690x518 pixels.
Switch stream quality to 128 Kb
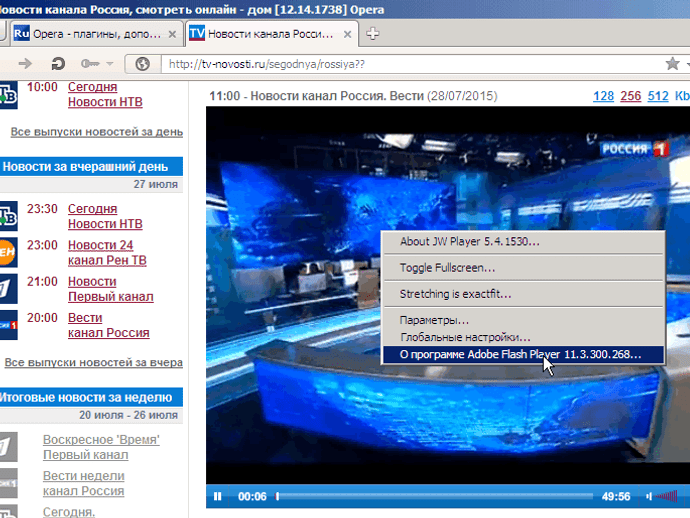pyautogui.click(x=603, y=96)
